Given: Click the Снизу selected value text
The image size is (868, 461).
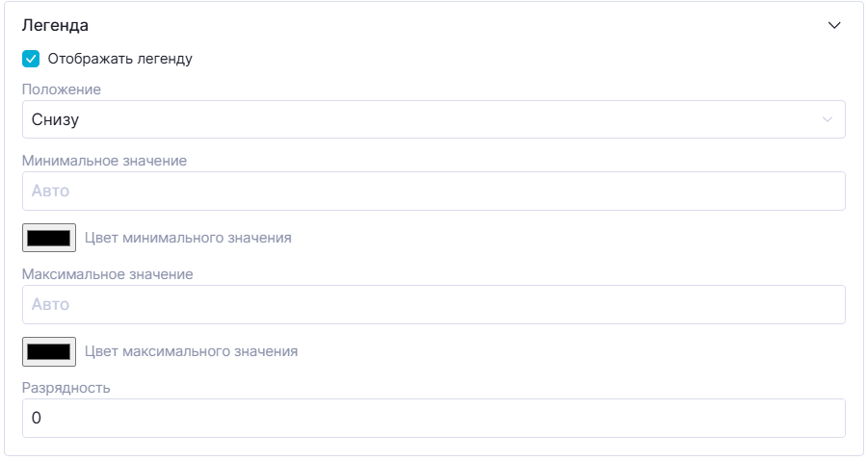Looking at the screenshot, I should click(55, 120).
